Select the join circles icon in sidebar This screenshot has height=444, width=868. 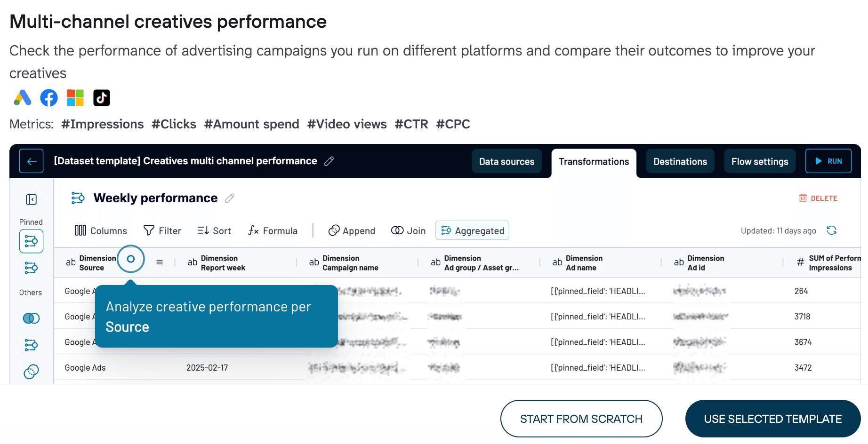tap(31, 318)
